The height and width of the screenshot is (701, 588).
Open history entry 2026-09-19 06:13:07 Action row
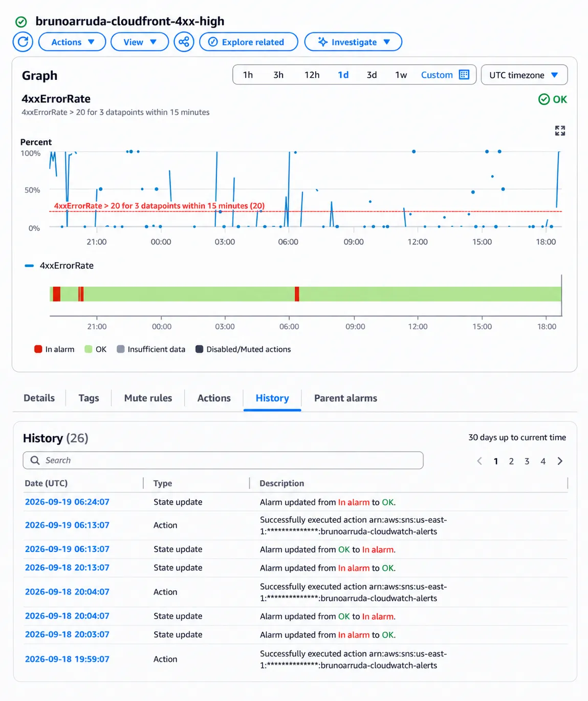[x=67, y=525]
